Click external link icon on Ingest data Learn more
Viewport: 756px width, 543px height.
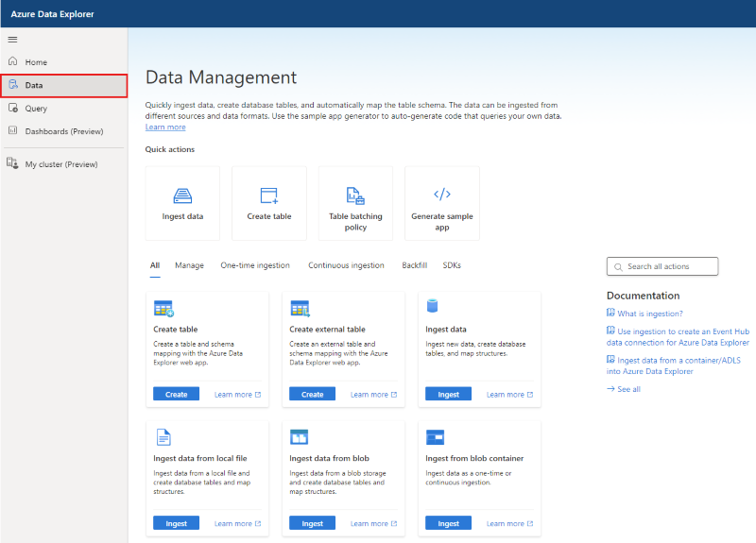click(x=530, y=395)
